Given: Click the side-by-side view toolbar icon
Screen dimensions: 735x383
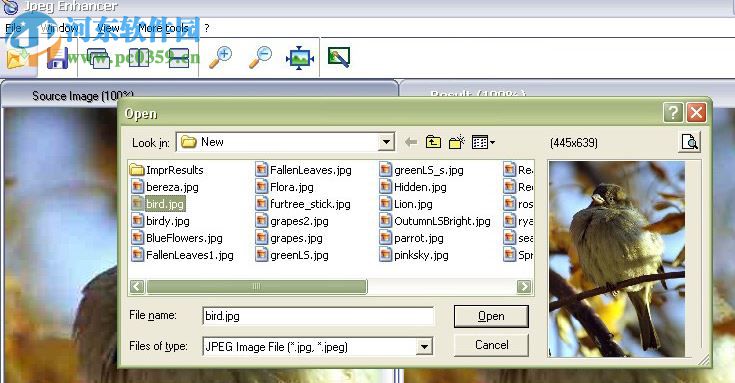Looking at the screenshot, I should coord(139,58).
